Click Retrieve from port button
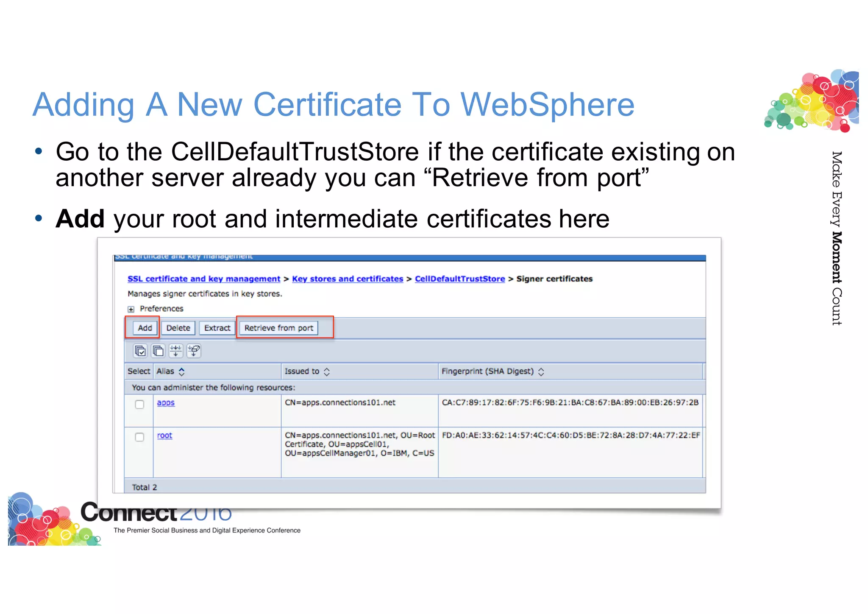This screenshot has width=868, height=614. coord(278,328)
